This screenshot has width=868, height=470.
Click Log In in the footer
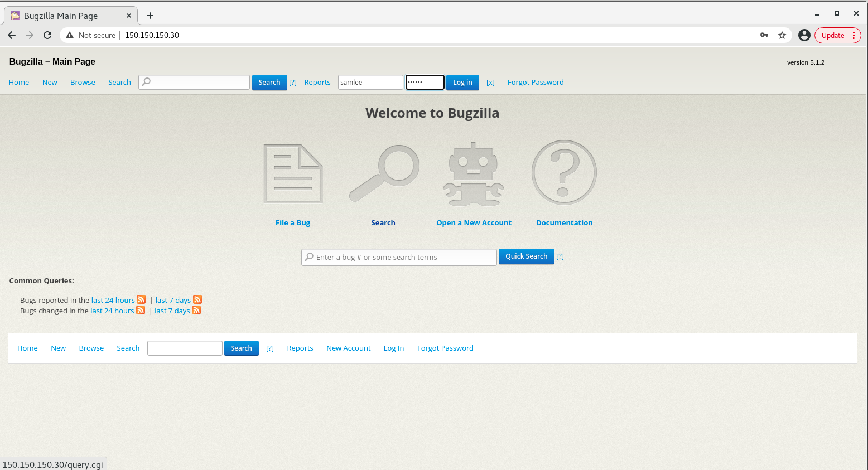coord(394,348)
